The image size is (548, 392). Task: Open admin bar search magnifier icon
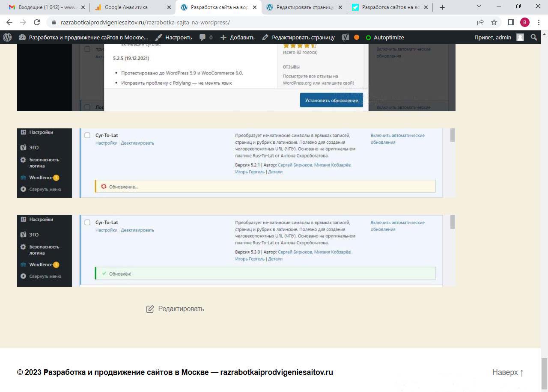[533, 37]
